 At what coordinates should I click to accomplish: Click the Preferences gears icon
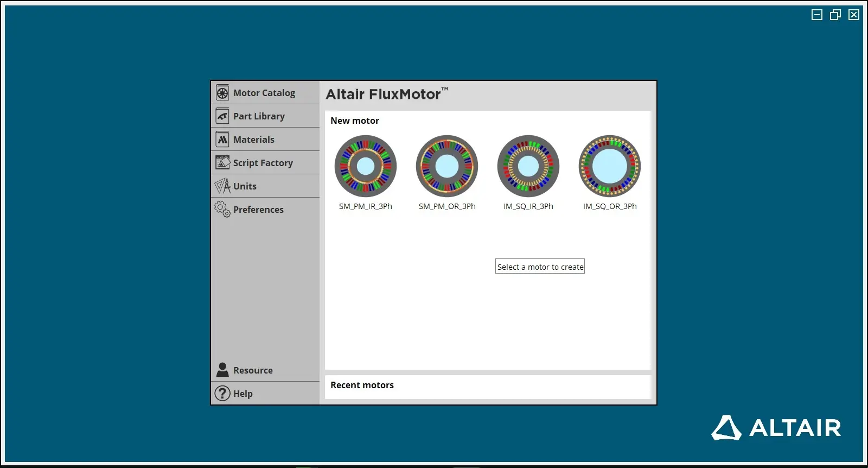222,209
